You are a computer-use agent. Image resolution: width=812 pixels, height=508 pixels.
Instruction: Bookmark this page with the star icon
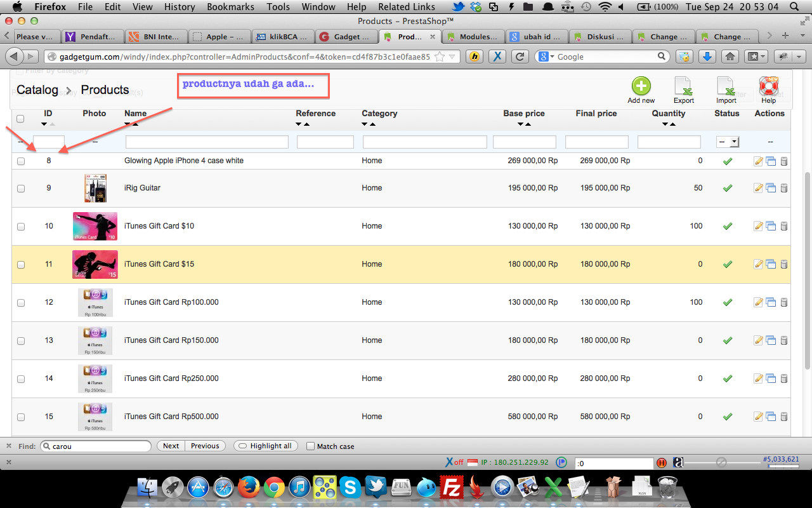point(440,57)
